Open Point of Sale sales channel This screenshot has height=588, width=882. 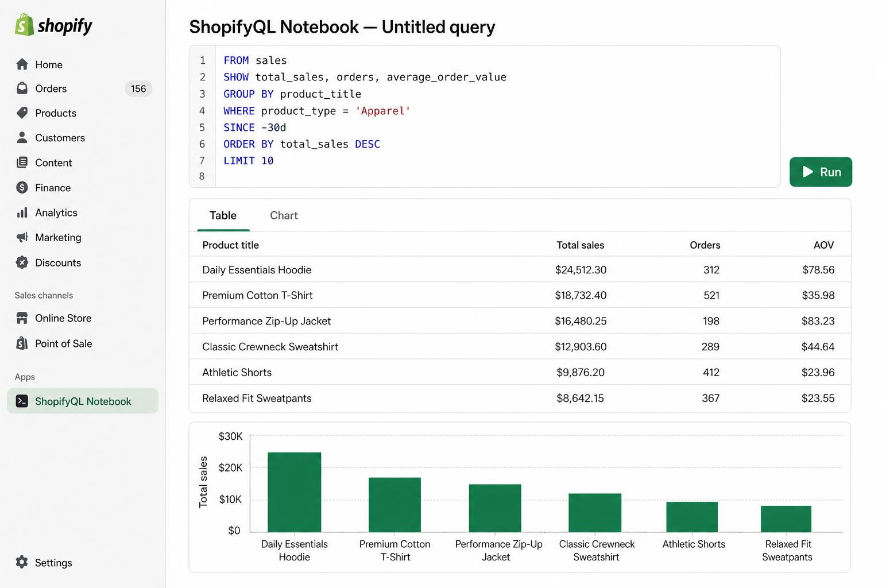tap(64, 343)
